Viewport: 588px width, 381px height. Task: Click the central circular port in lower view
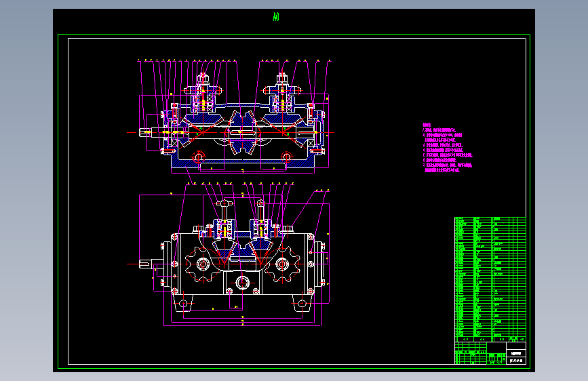(242, 283)
